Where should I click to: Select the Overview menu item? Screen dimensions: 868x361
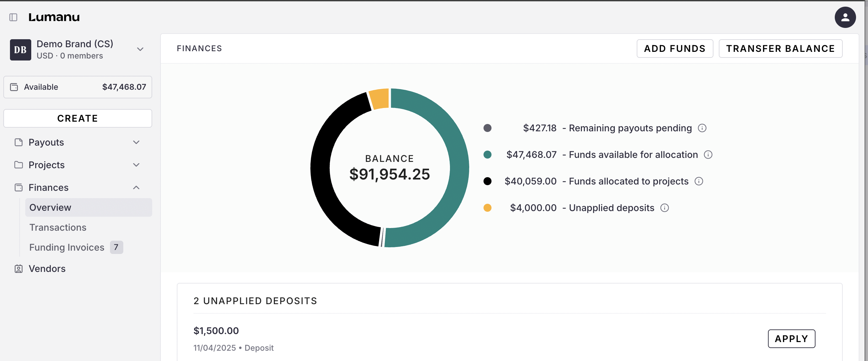(x=50, y=208)
